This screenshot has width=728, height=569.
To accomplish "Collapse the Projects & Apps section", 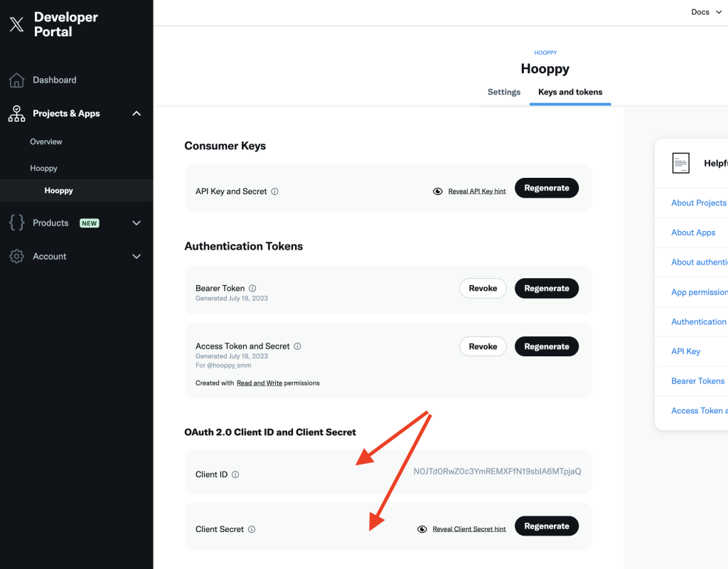I will coord(136,114).
